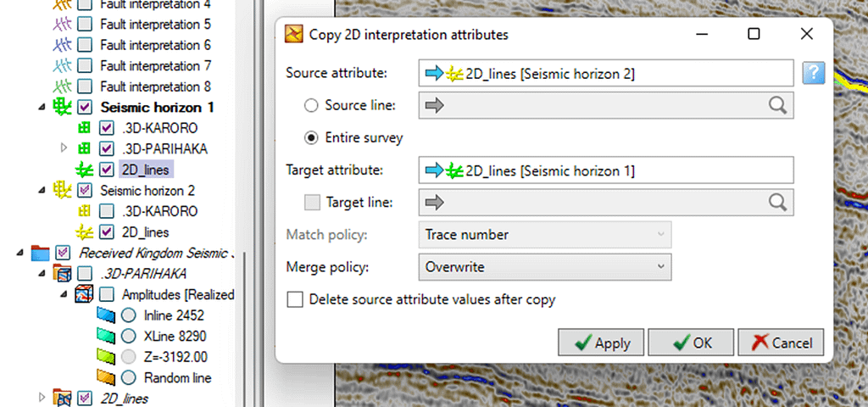Select the Source line radio button
Viewport: 868px width, 407px height.
pyautogui.click(x=312, y=105)
